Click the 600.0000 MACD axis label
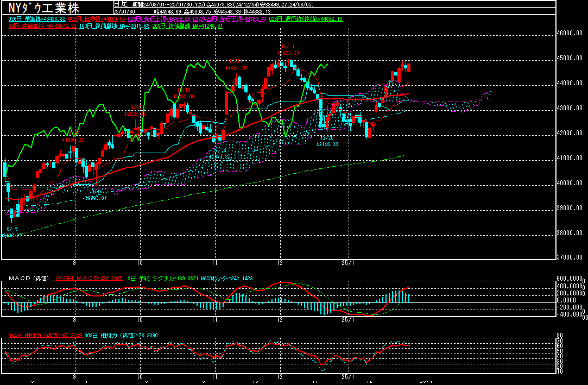This screenshot has height=385, width=588. (570, 279)
